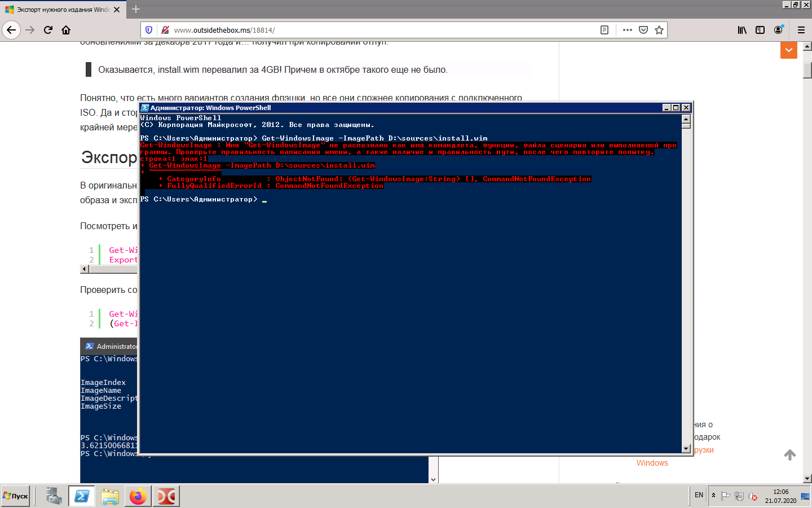Open the muted volume tray icon
Screen dimensions: 812x508
click(x=753, y=496)
